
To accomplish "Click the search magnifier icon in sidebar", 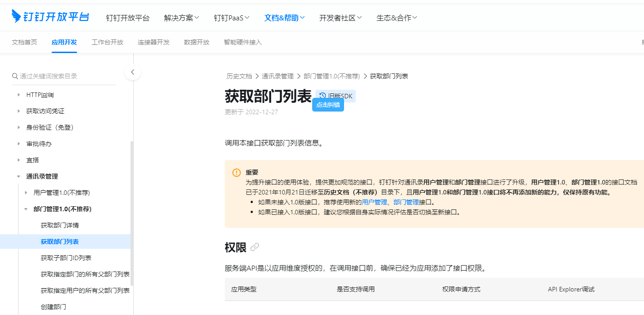I will pos(15,76).
